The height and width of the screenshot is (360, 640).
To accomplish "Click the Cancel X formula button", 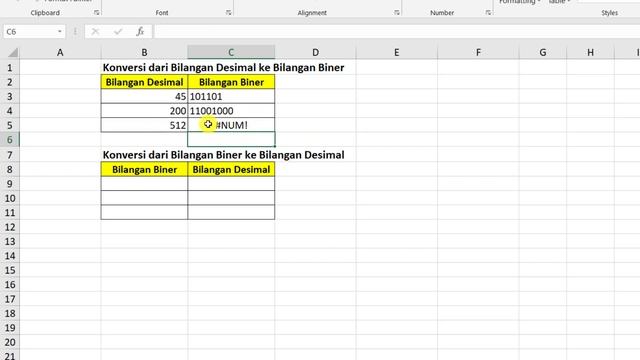I will (95, 31).
